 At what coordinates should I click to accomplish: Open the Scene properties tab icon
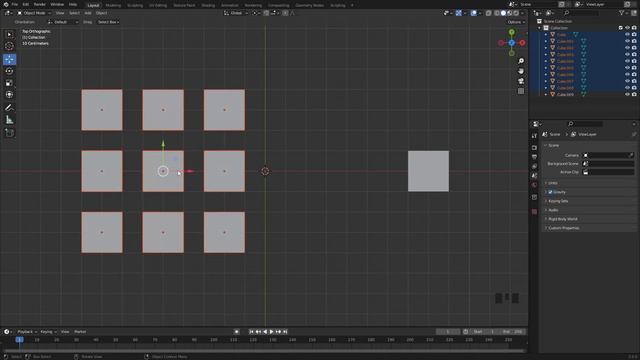point(534,176)
